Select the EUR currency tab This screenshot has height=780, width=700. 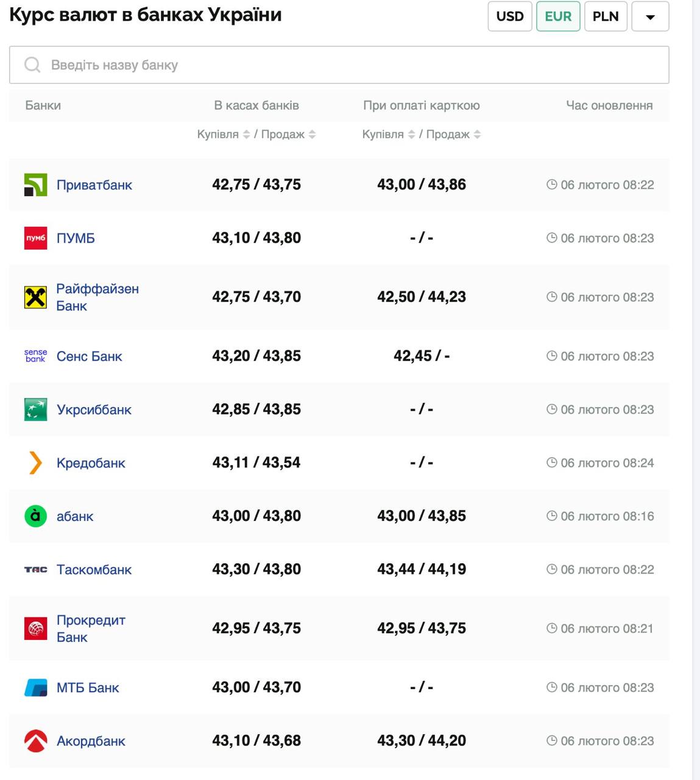558,16
